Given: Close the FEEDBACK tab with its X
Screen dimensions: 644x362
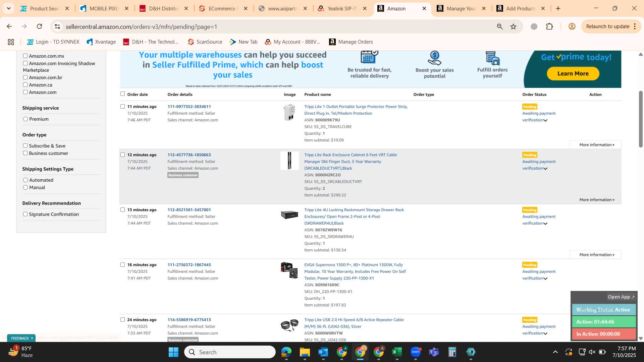Looking at the screenshot, I should click(x=32, y=338).
